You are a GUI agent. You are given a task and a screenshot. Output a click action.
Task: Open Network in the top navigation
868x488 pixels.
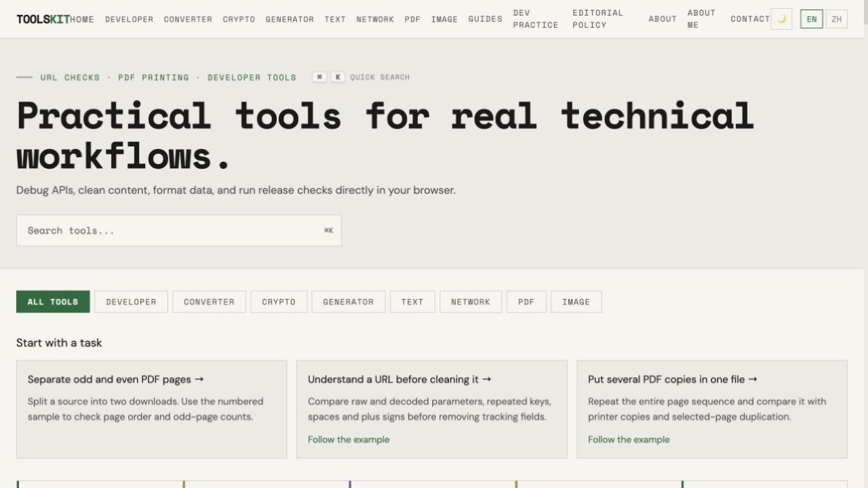[x=375, y=19]
